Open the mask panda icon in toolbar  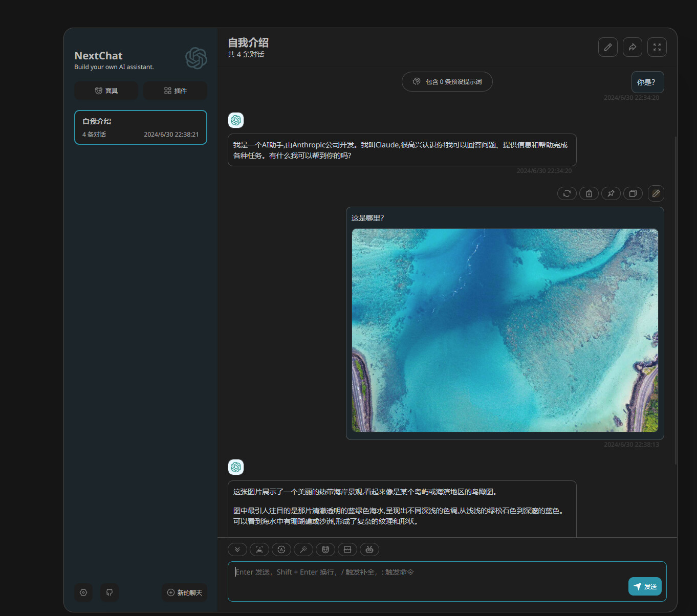325,549
